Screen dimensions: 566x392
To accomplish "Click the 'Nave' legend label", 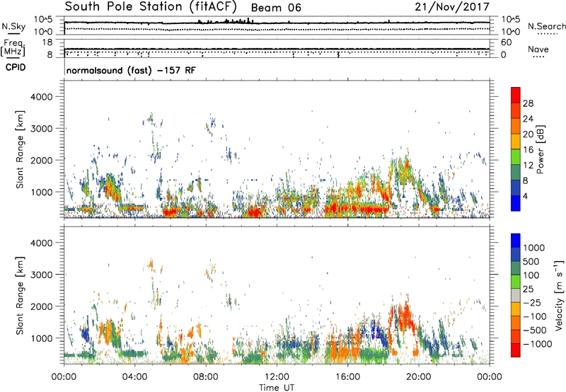I will coord(538,49).
